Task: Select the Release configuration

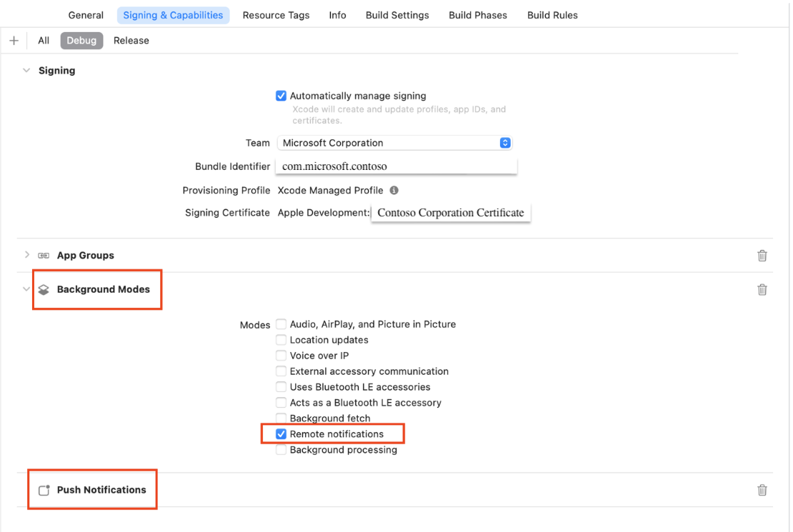Action: click(131, 40)
